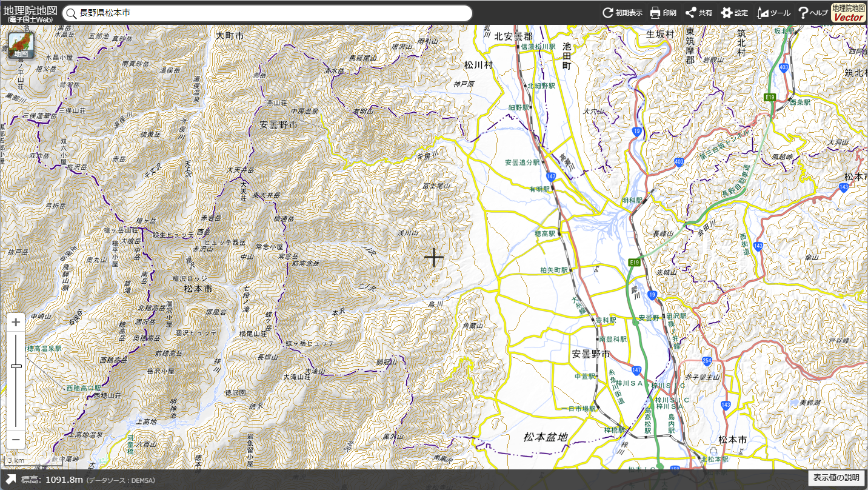The image size is (868, 490).
Task: Focus the search field containing 長野県松本市
Action: pos(273,13)
